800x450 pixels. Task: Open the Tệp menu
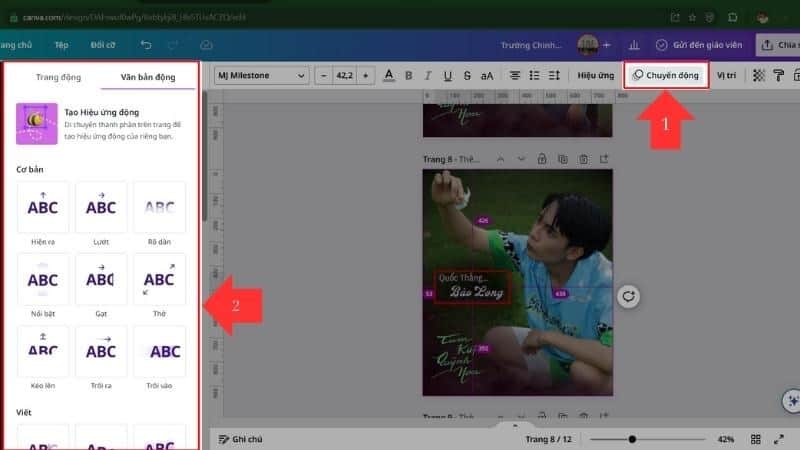click(61, 45)
